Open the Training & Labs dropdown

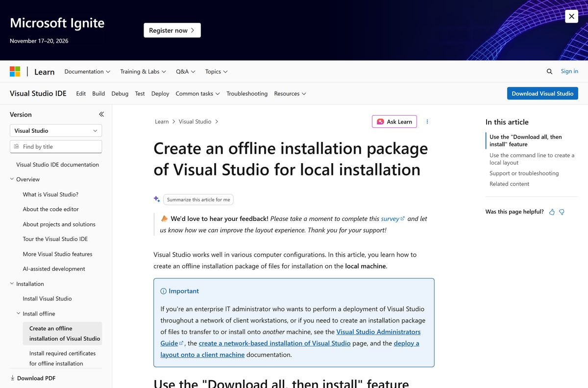pos(143,72)
